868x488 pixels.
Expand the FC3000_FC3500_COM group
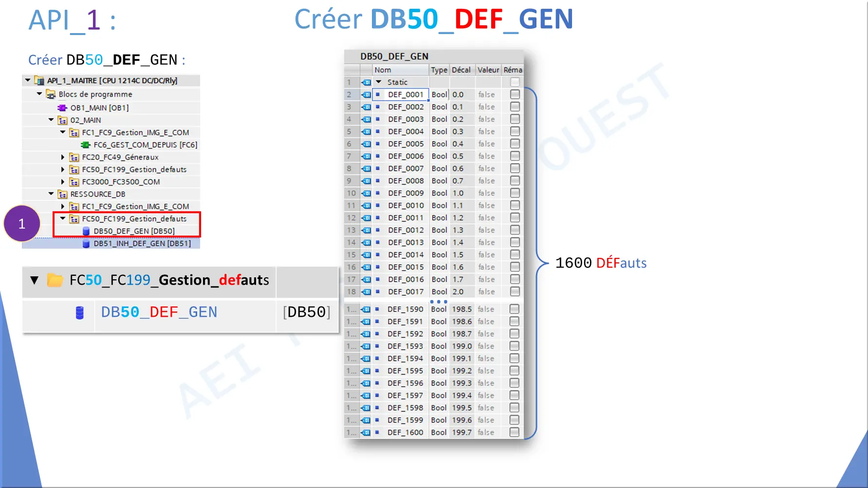(x=63, y=181)
